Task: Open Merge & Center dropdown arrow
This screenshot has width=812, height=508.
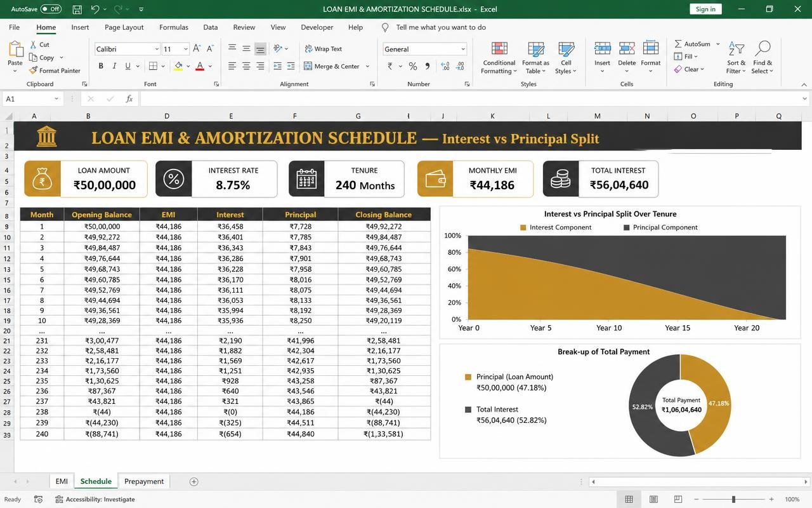Action: pos(367,66)
